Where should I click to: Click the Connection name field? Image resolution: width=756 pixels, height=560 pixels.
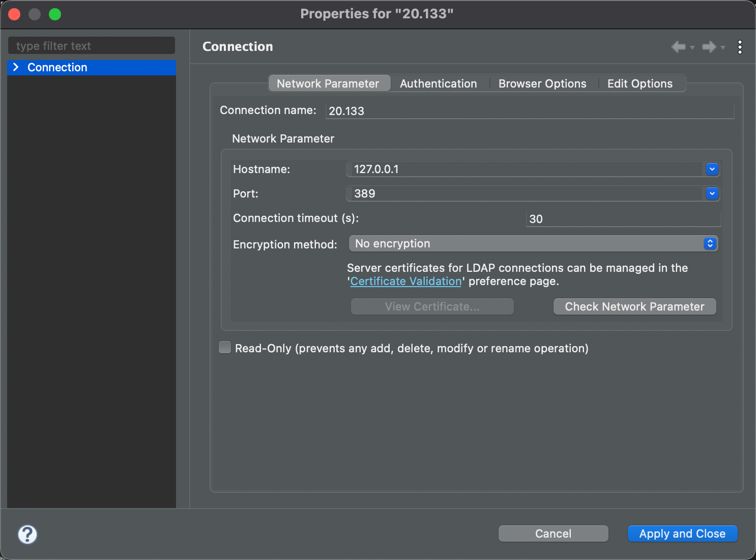(x=530, y=110)
